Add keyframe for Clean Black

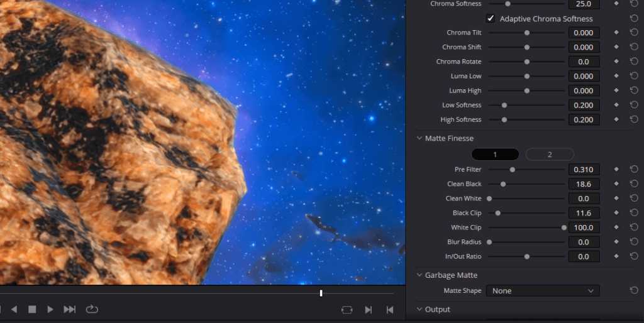pyautogui.click(x=616, y=183)
